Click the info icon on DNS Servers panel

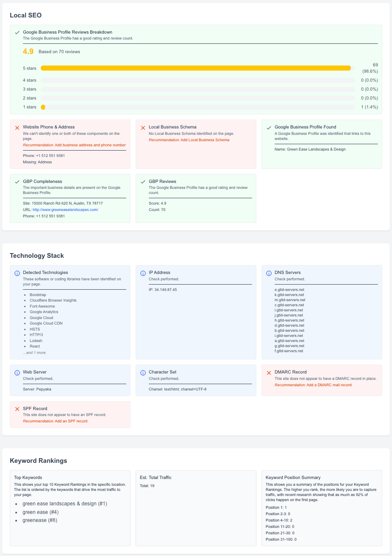pos(268,273)
